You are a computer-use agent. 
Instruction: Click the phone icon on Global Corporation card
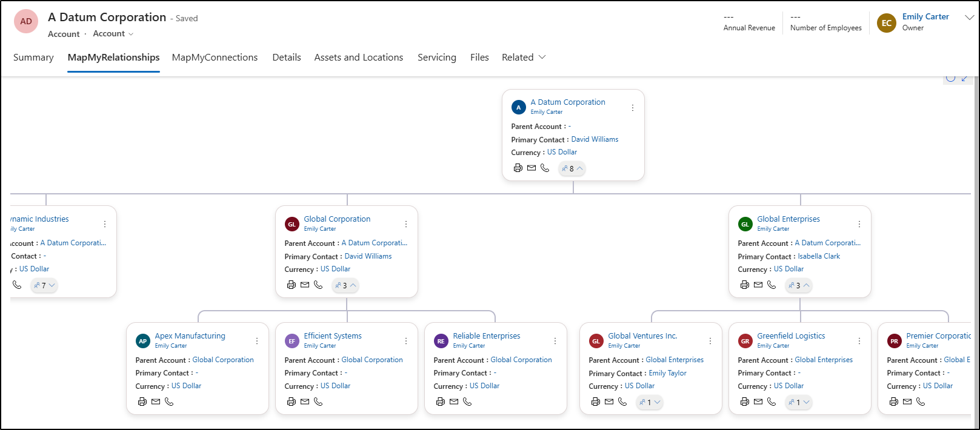318,285
